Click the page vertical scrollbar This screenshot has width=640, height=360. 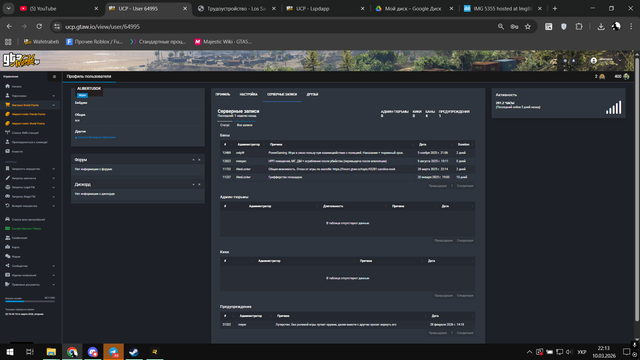coord(637,188)
